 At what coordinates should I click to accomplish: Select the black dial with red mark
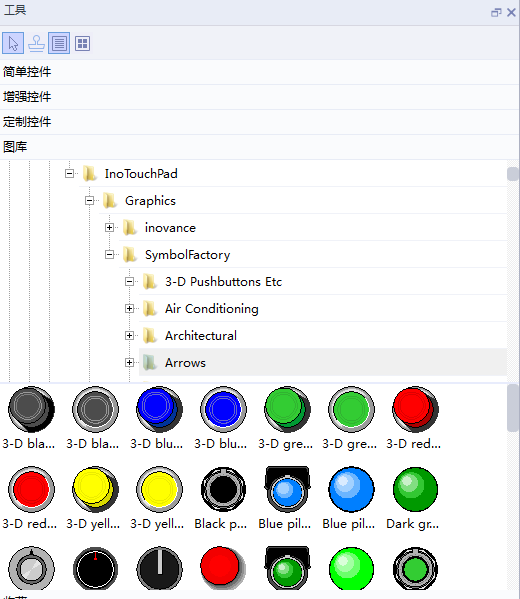tap(95, 568)
